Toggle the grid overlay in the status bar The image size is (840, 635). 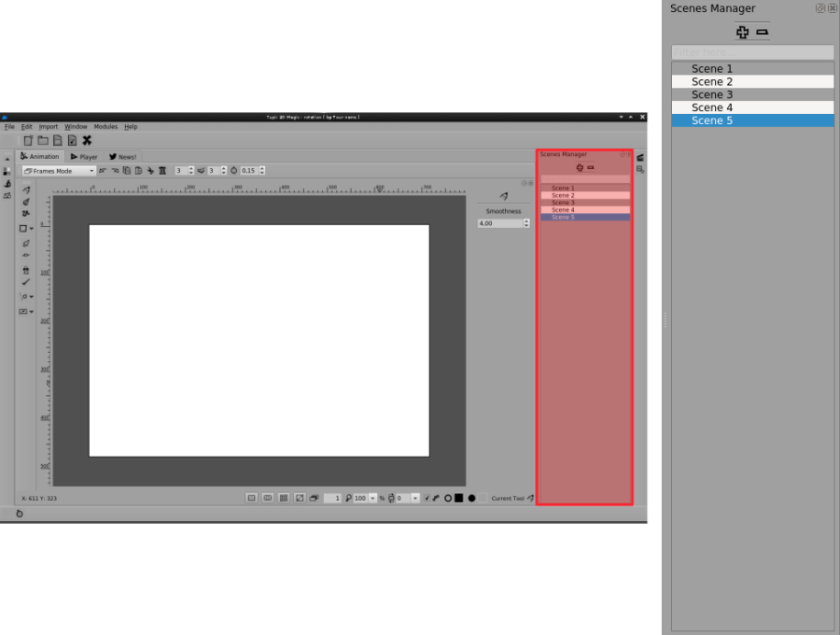coord(283,498)
